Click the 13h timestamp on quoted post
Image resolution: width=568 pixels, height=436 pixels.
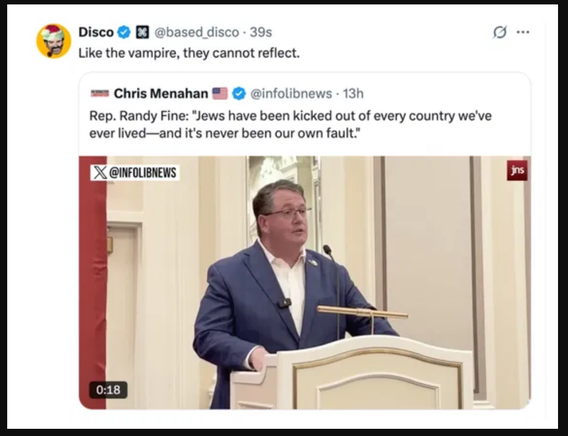[x=353, y=93]
